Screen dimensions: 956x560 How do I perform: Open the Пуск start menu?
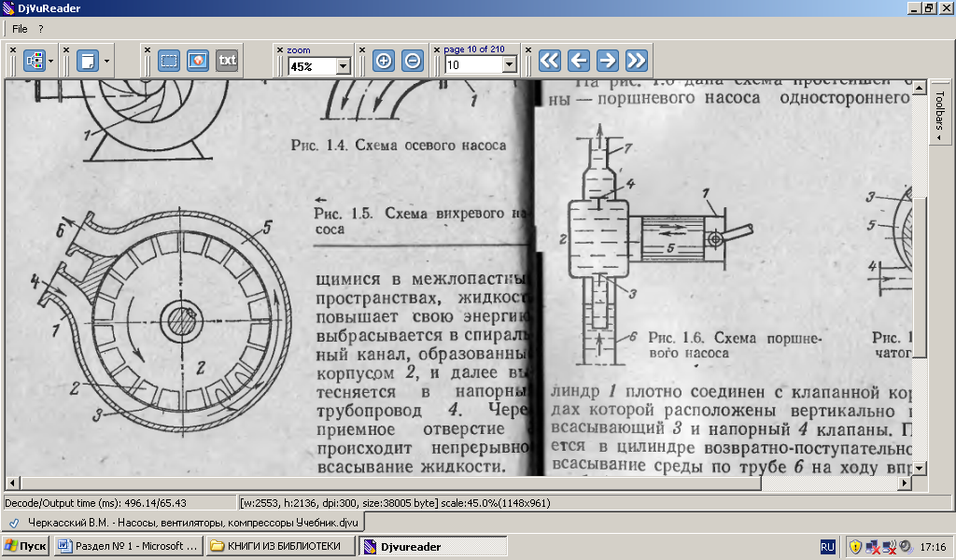25,546
